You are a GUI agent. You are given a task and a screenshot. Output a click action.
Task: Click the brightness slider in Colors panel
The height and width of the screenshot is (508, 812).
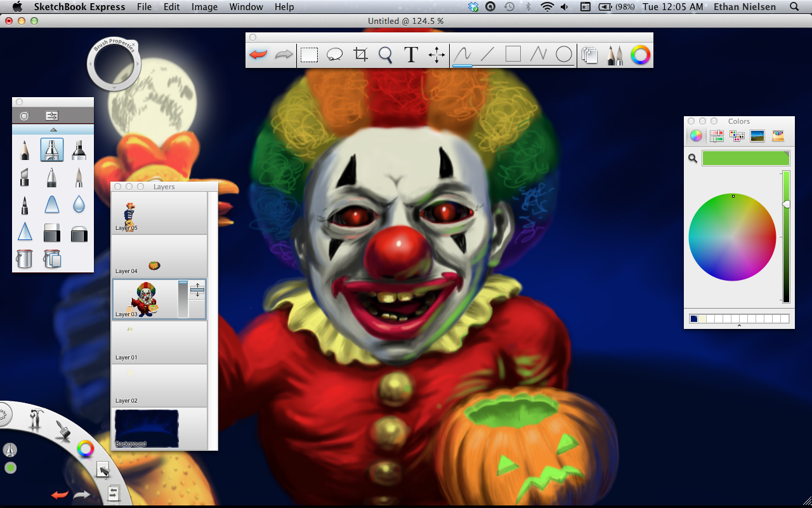[786, 236]
